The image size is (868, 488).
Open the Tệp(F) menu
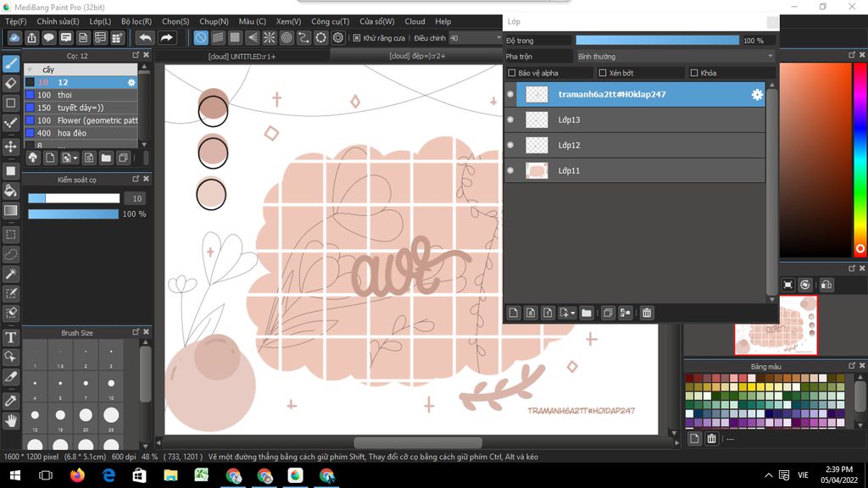coord(15,21)
